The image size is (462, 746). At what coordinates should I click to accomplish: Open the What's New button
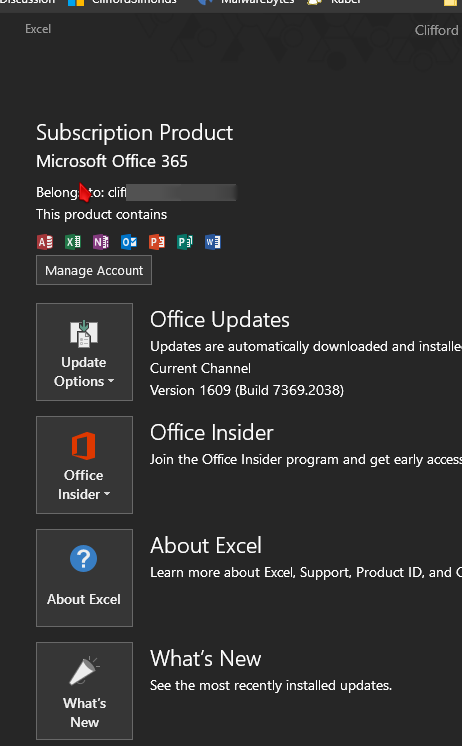84,691
